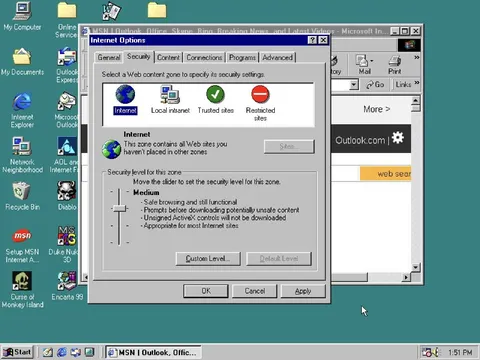Open the Microsoft Outlook desktop icon
The height and width of the screenshot is (360, 480).
[x=67, y=111]
